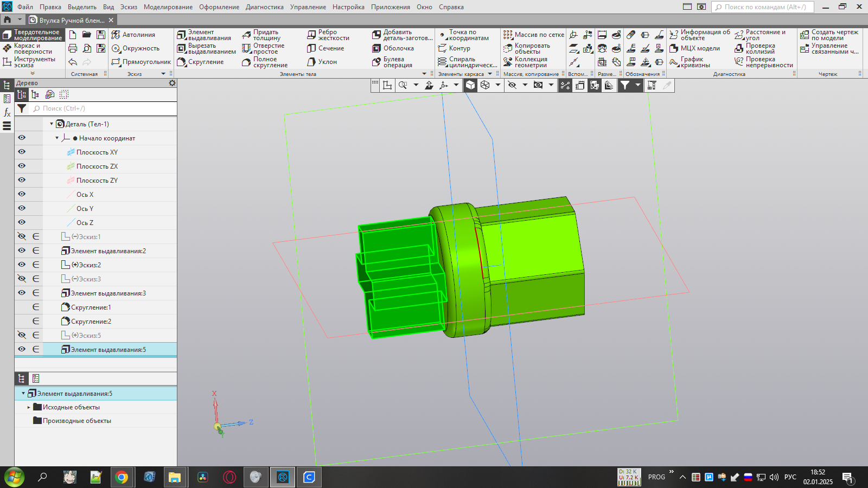The image size is (868, 488).
Task: Switch to the Втулка Ручной блен... document tab
Action: (x=72, y=20)
